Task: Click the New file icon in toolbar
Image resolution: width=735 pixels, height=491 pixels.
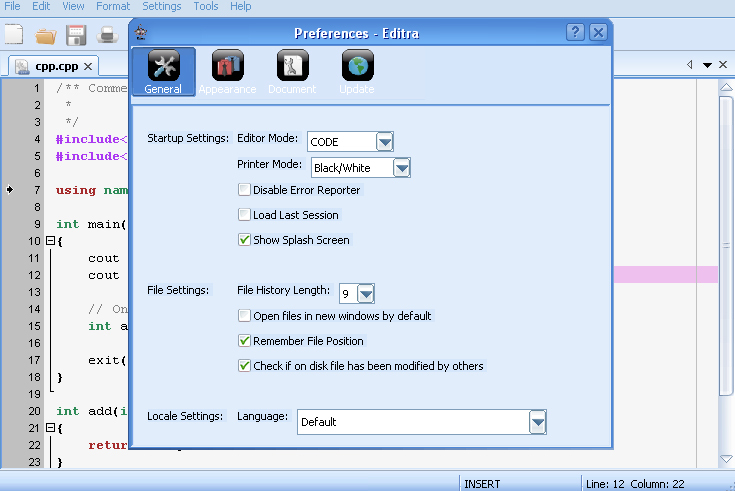Action: 14,35
